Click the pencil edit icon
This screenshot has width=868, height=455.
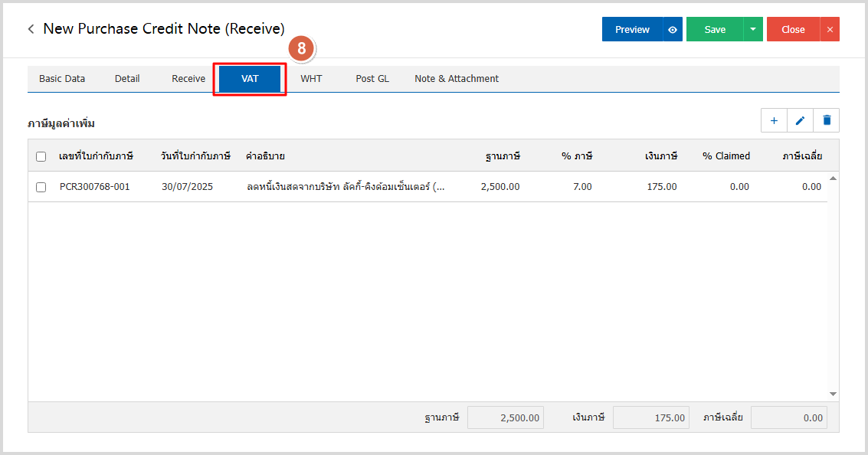[800, 120]
